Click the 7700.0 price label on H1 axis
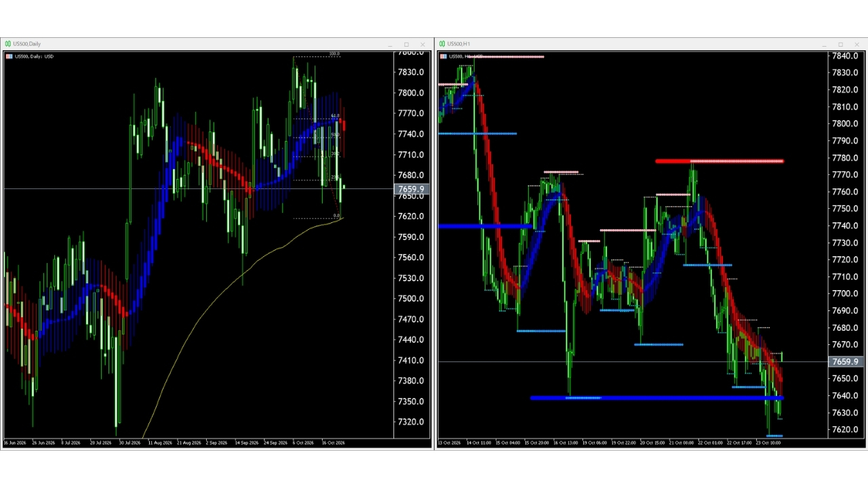The image size is (868, 488). coord(846,293)
